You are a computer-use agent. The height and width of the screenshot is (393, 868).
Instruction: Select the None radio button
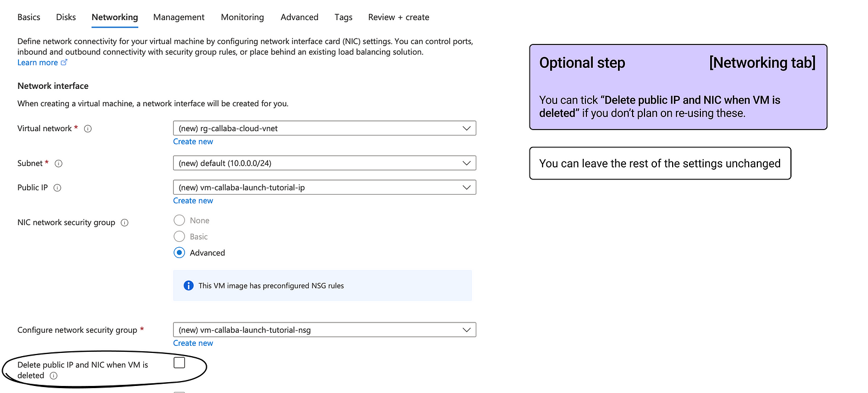point(180,220)
